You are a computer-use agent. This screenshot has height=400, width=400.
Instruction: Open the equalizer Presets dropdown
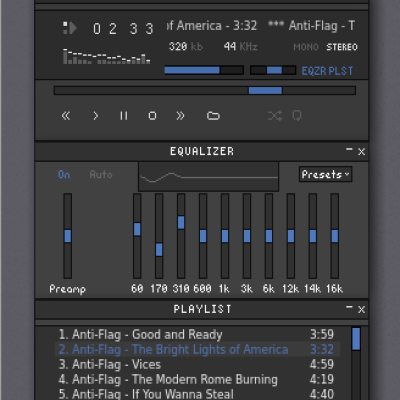pos(325,174)
